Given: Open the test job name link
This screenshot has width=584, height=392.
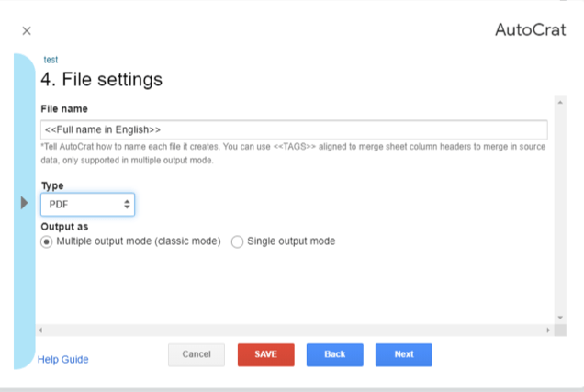Looking at the screenshot, I should [x=51, y=60].
